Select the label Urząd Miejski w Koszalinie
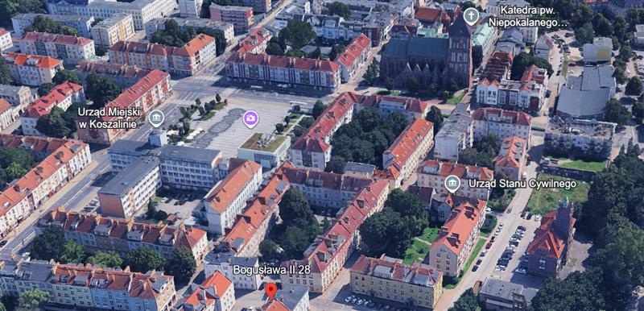Viewport: 644px width, 311px height. tap(109, 117)
